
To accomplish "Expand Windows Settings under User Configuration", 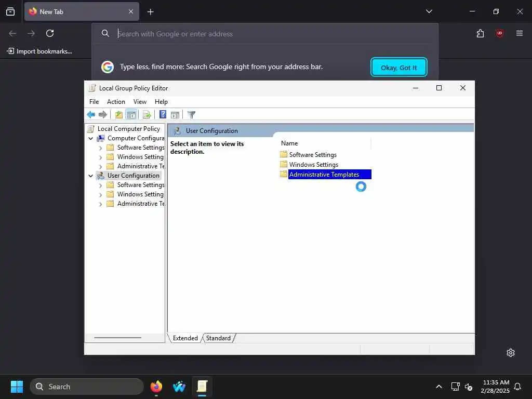I will (100, 195).
